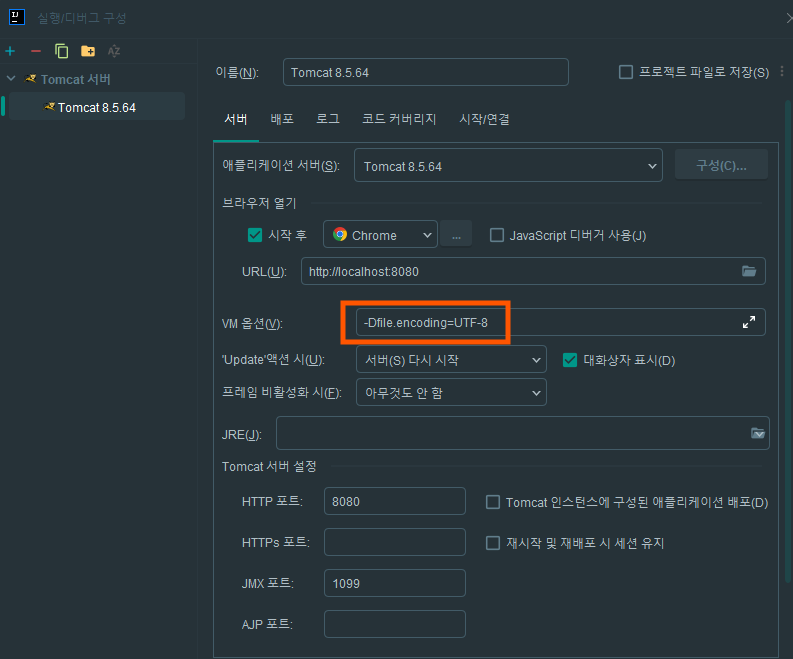Click the empty HTTPs 포트 field
Image resolution: width=793 pixels, height=659 pixels.
(x=394, y=542)
